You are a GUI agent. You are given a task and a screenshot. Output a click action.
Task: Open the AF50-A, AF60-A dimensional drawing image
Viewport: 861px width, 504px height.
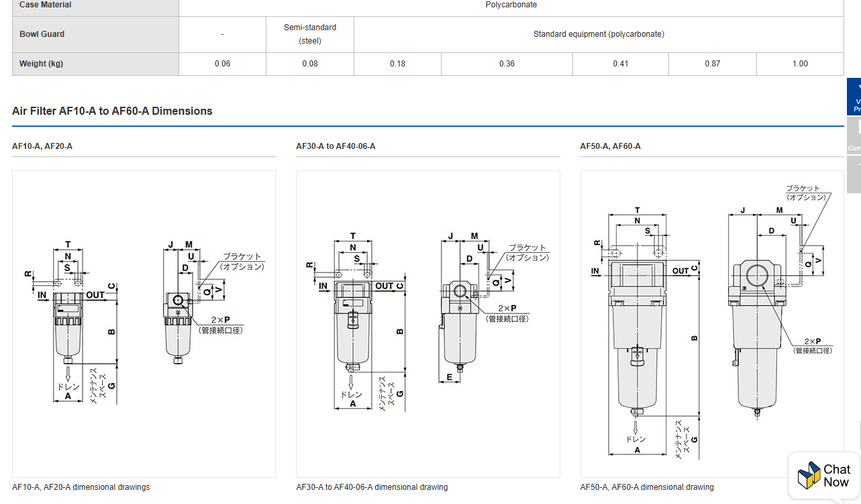(712, 323)
